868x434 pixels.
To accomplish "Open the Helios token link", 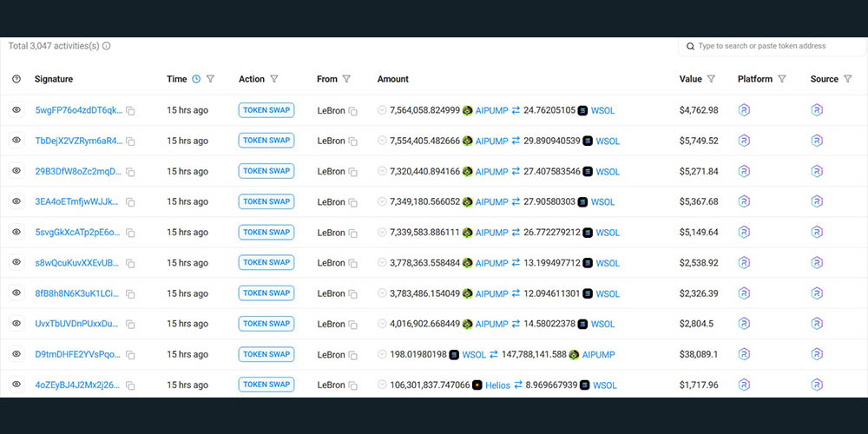I will click(497, 385).
